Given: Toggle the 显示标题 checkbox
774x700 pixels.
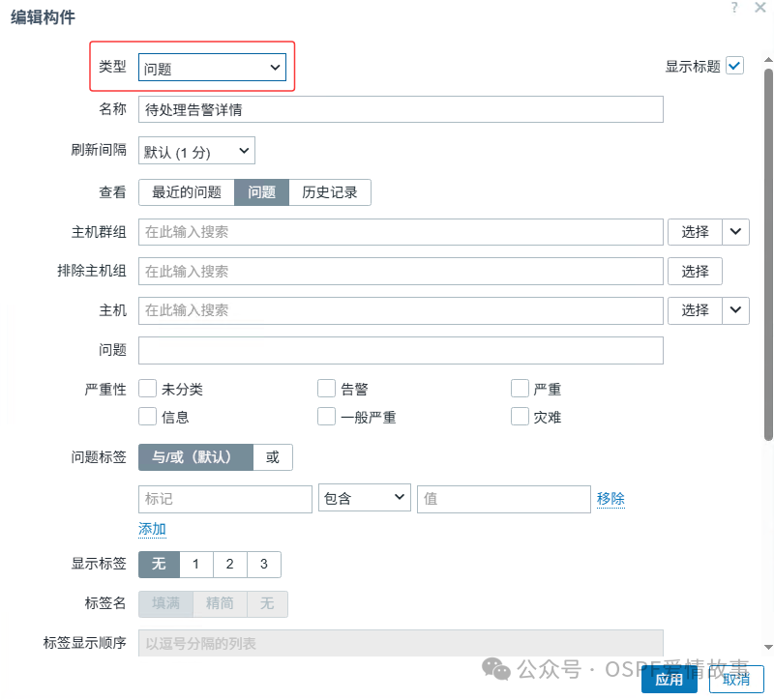Looking at the screenshot, I should [734, 66].
